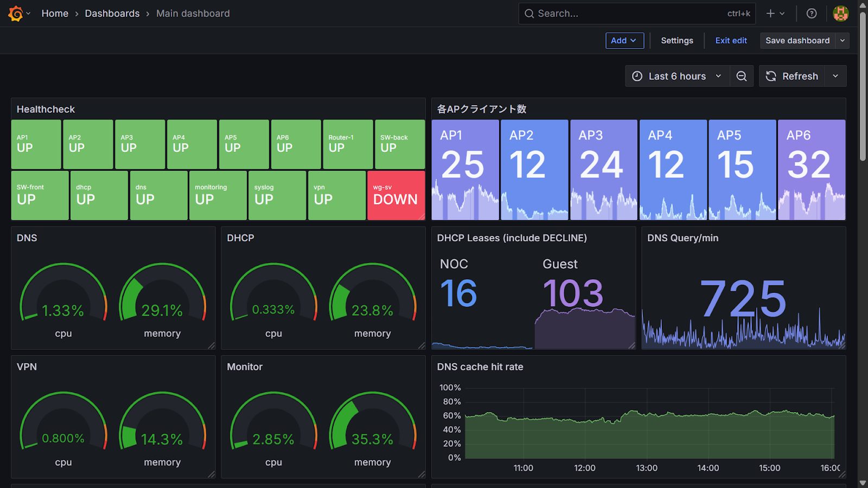868x488 pixels.
Task: Click the Refresh dashboard button
Action: (792, 76)
